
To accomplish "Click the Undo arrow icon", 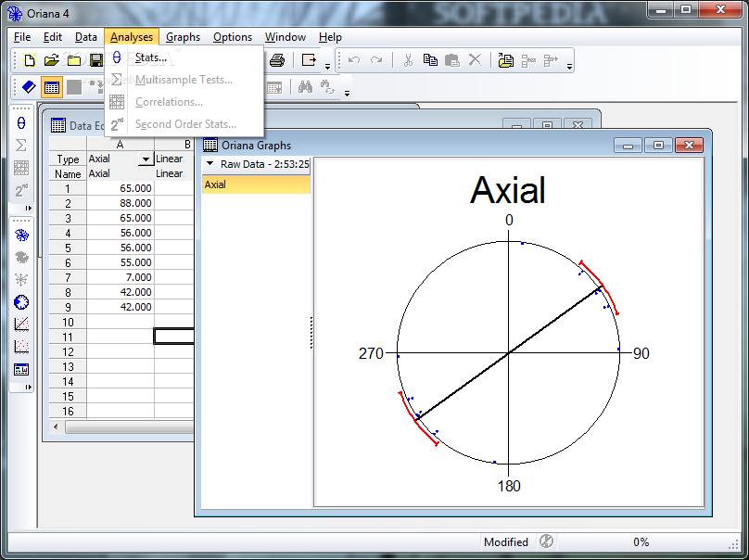I will [354, 60].
